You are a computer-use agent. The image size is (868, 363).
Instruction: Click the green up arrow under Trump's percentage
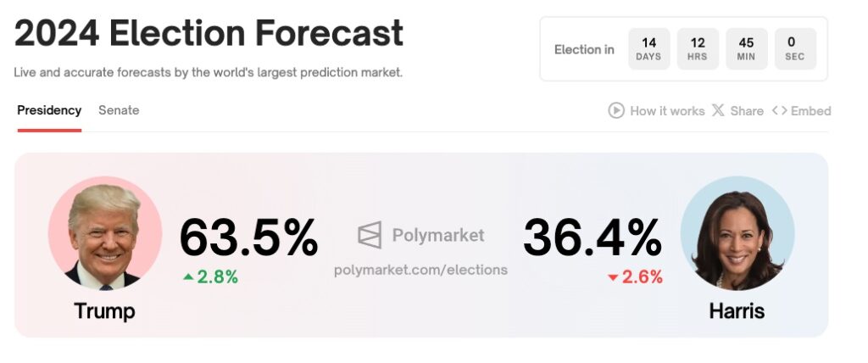click(x=187, y=276)
